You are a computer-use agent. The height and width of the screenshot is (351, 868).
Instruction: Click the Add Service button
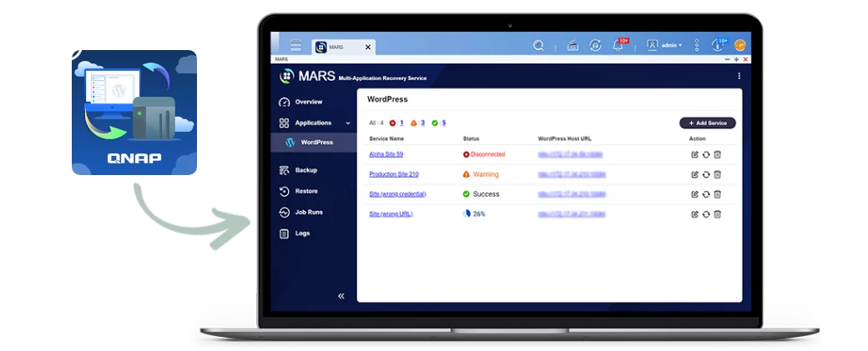(x=707, y=123)
